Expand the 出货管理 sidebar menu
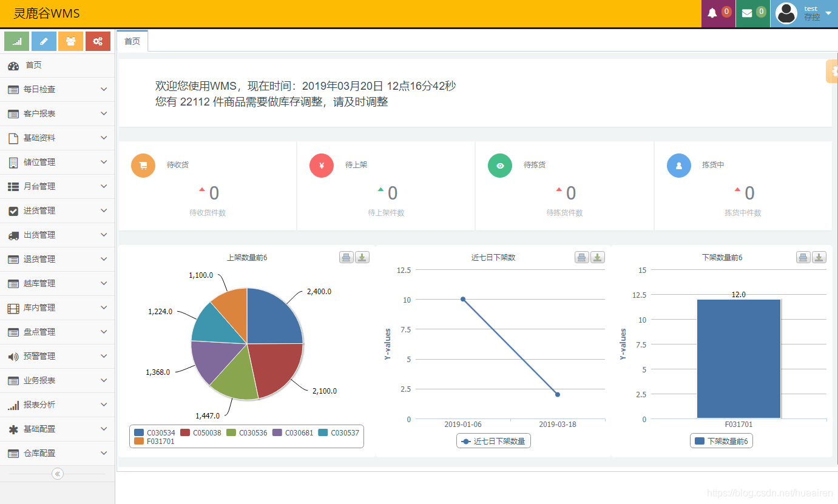 tap(57, 235)
